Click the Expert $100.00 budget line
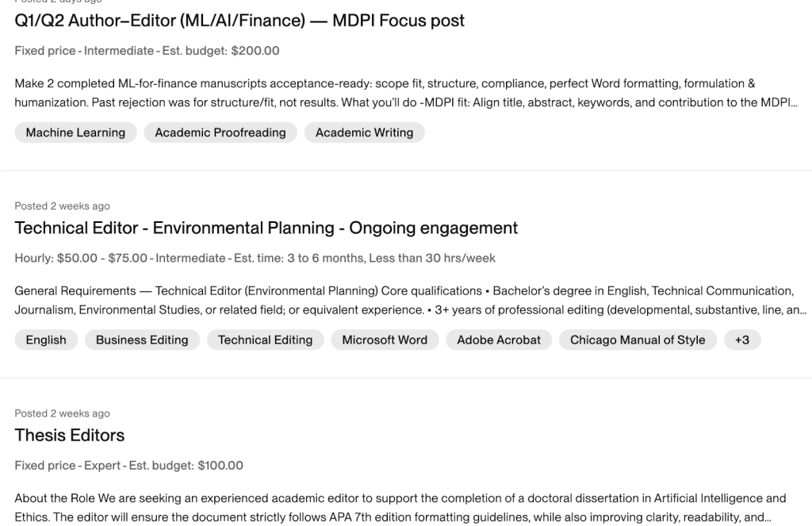The height and width of the screenshot is (526, 812). (128, 466)
